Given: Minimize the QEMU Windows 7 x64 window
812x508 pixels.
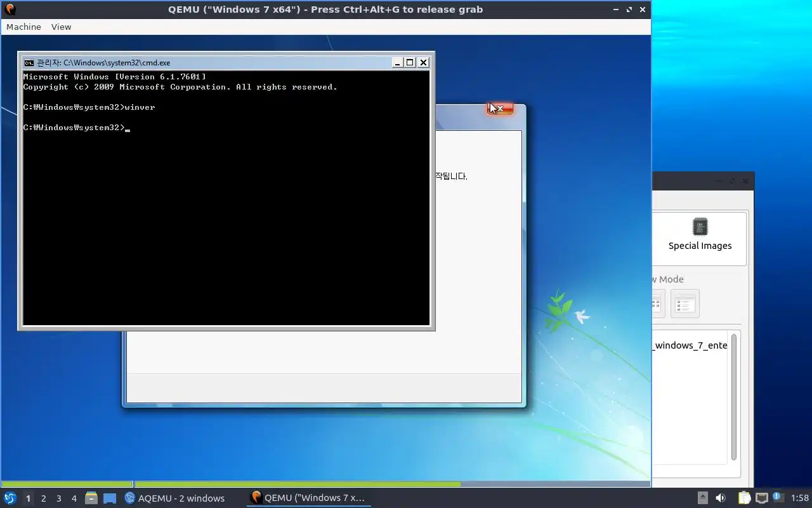Looking at the screenshot, I should click(x=616, y=10).
